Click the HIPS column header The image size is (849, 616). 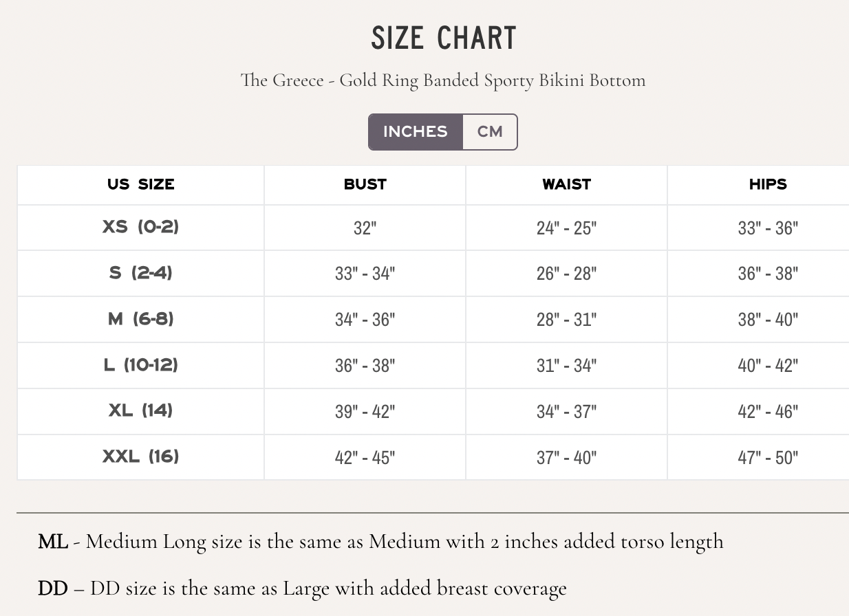click(768, 184)
